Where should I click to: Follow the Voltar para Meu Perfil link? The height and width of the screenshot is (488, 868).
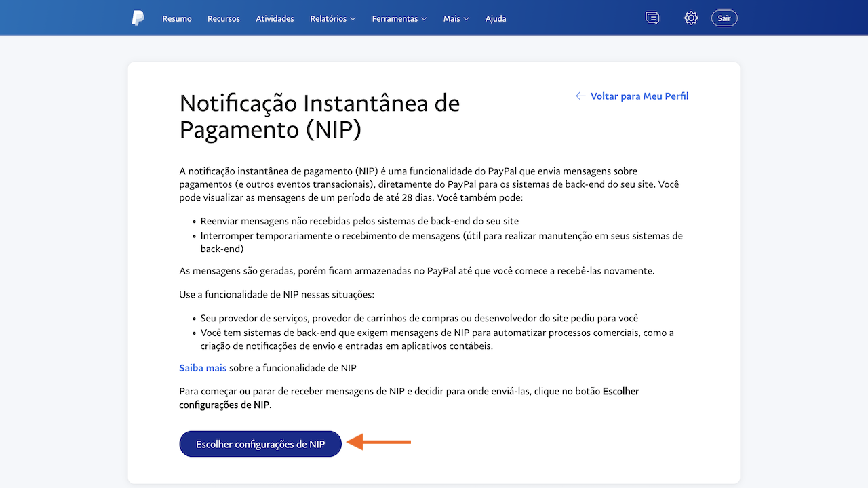[639, 96]
